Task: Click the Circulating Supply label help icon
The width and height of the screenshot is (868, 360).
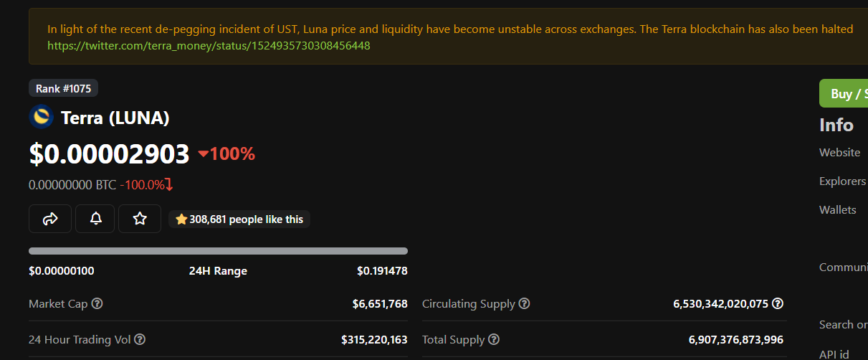Action: 525,303
